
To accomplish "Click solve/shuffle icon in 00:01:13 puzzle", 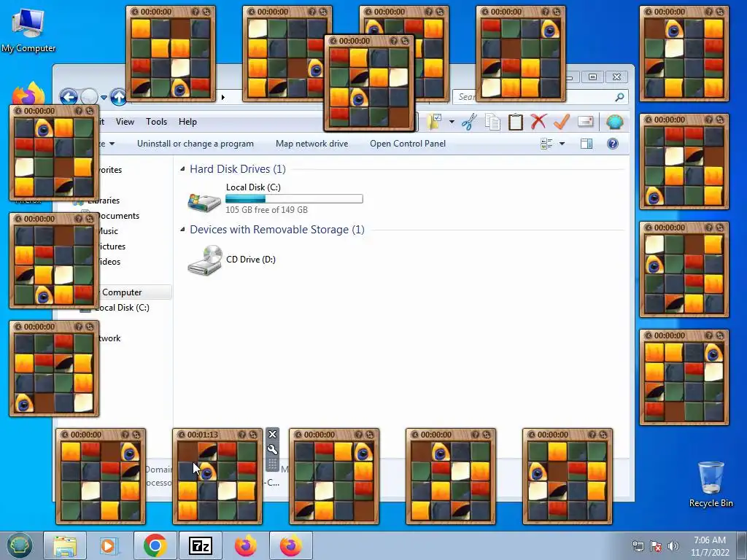I will pos(253,435).
